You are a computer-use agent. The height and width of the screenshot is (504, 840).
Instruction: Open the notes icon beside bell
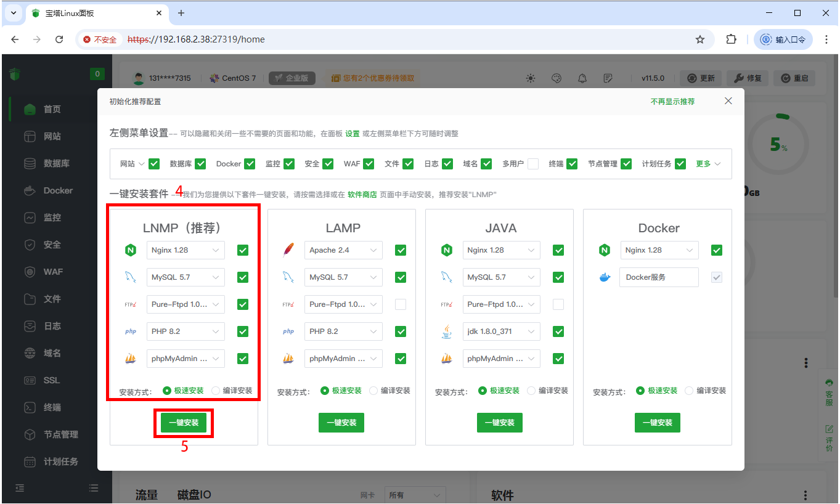tap(608, 78)
